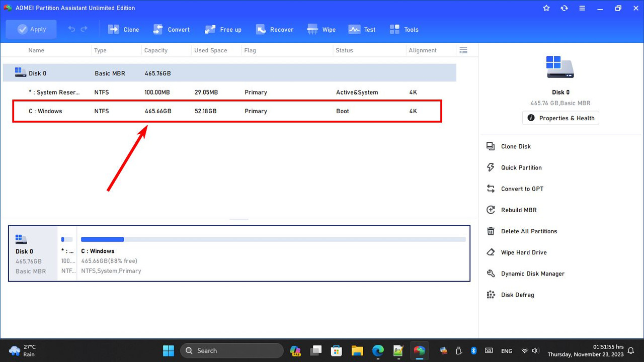Open the Clone menu
This screenshot has height=362, width=644.
click(124, 29)
